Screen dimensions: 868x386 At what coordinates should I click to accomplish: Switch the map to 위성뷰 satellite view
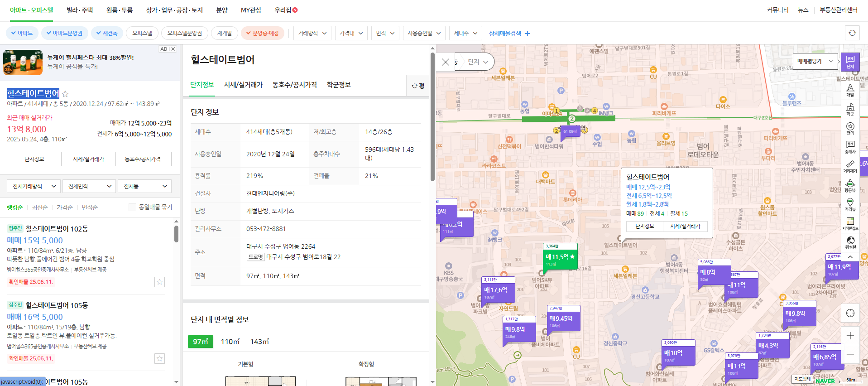coord(850,242)
